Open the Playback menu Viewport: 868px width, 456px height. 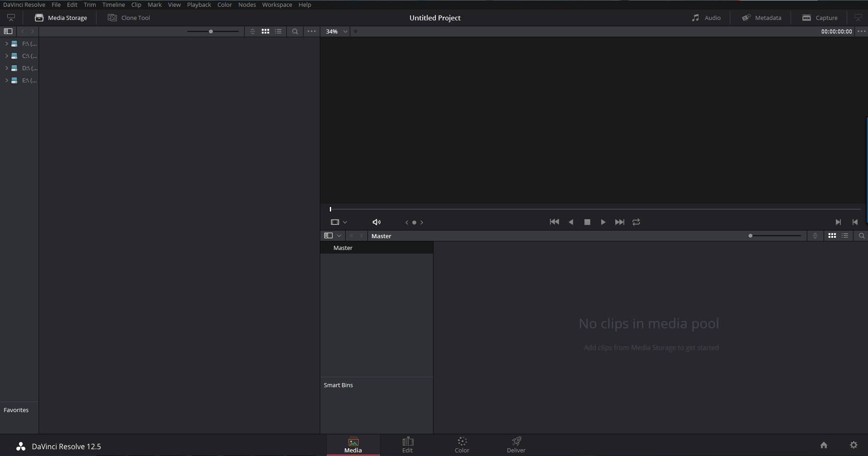[199, 5]
